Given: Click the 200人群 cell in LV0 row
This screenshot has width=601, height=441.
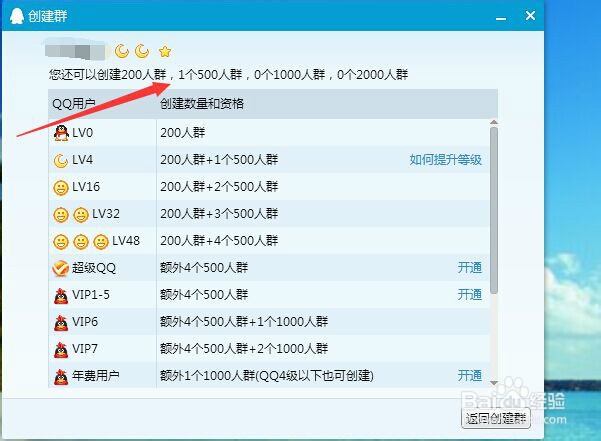Looking at the screenshot, I should click(182, 133).
